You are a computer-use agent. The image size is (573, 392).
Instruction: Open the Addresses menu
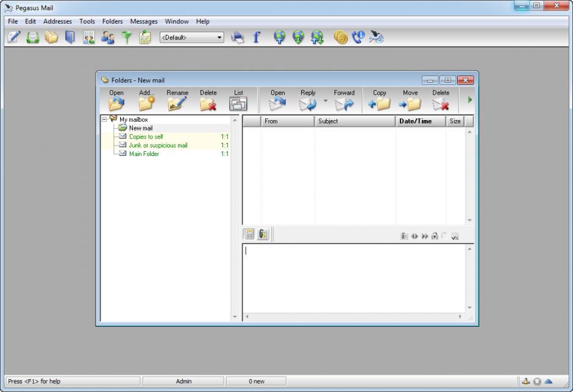click(57, 21)
